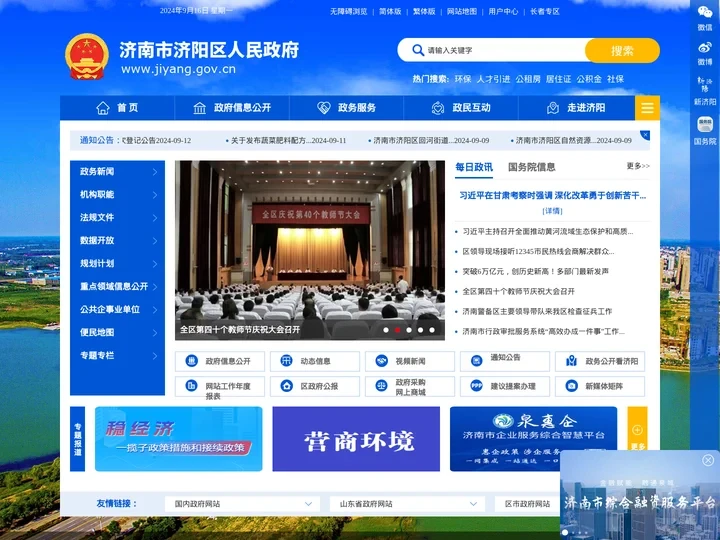Open news item 突破6万亿元
Image resolution: width=720 pixels, height=540 pixels.
(535, 271)
